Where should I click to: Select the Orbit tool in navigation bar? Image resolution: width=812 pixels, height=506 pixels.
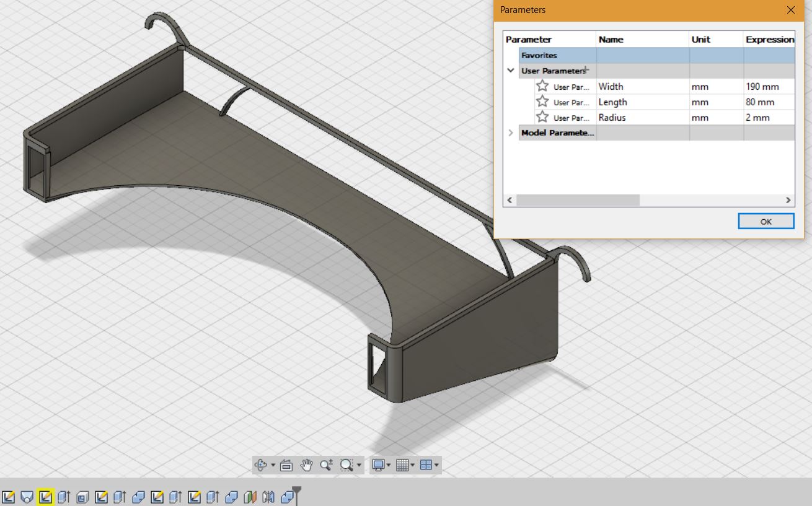click(x=260, y=465)
